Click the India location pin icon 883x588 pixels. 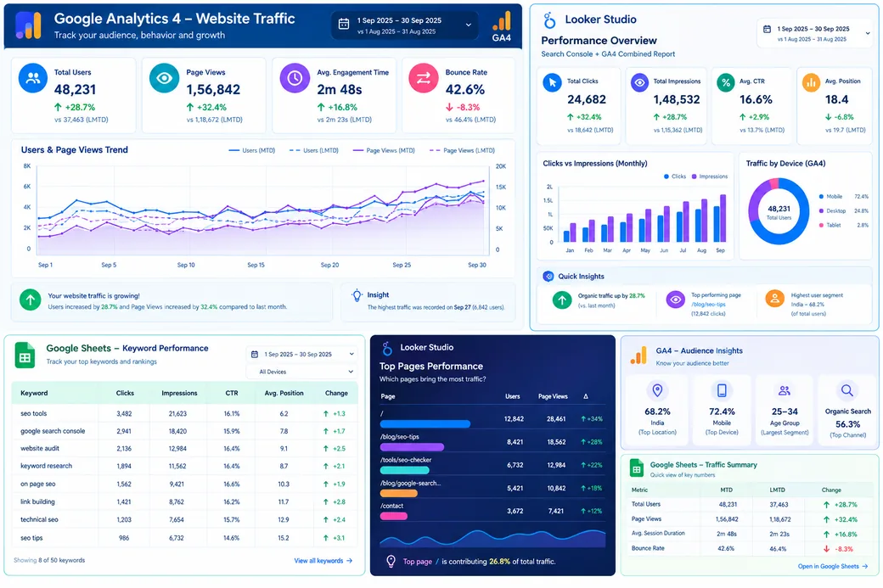(657, 390)
